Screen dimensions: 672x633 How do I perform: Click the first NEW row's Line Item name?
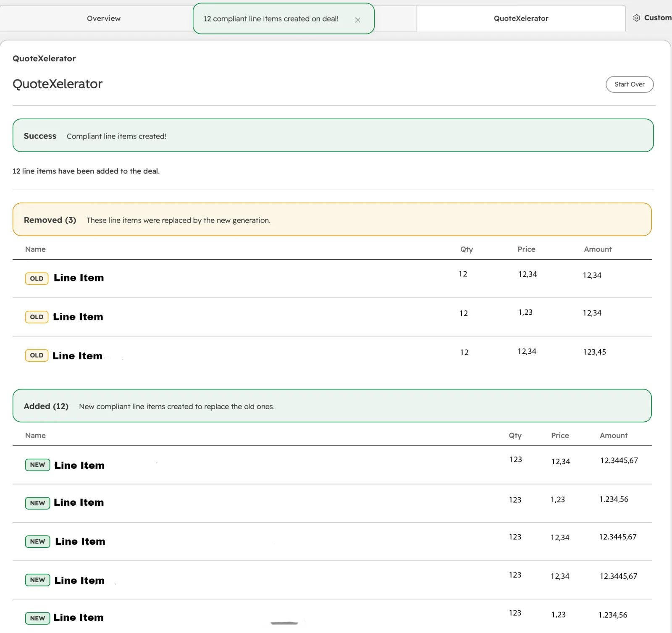(79, 465)
